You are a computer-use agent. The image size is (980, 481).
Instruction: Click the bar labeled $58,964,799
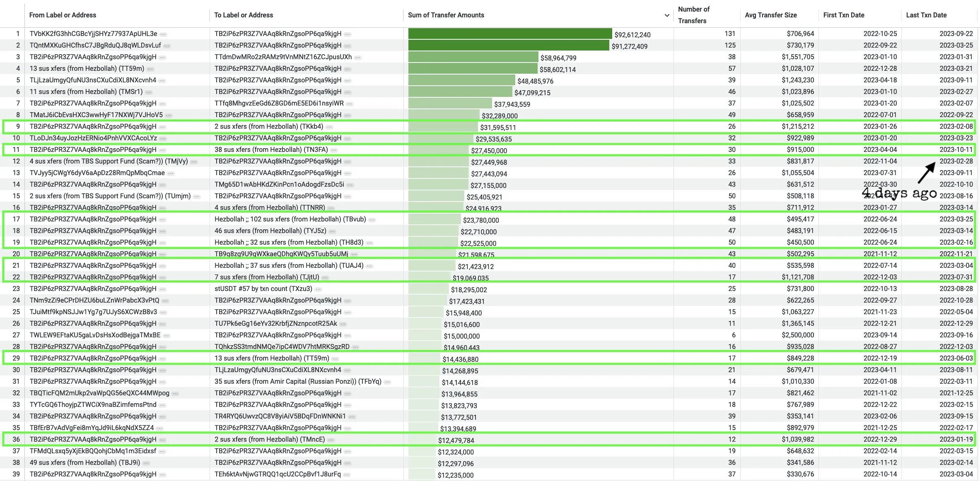click(473, 57)
